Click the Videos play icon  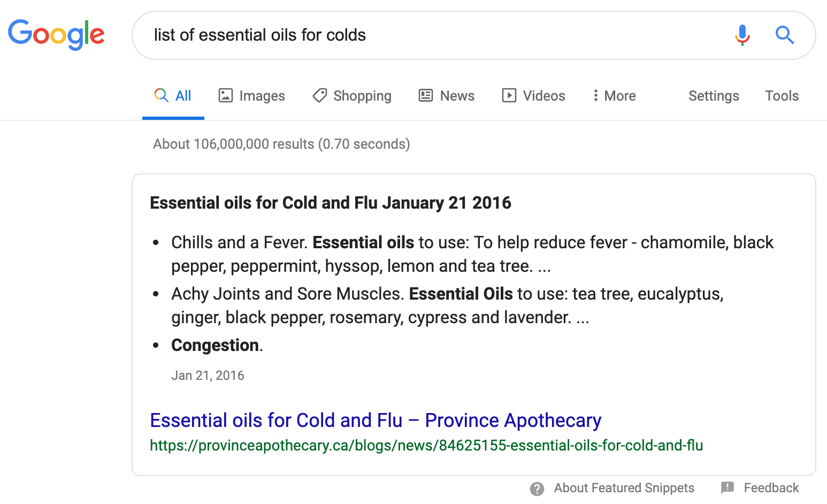coord(509,96)
